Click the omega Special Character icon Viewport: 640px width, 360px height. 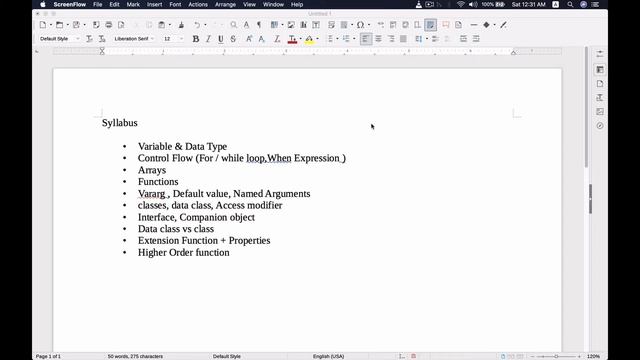360,25
